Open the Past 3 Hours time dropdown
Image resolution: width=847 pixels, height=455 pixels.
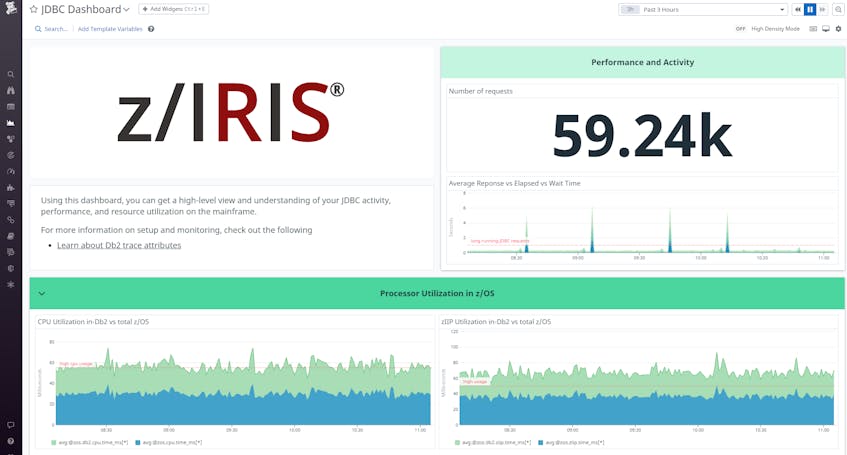coord(702,9)
